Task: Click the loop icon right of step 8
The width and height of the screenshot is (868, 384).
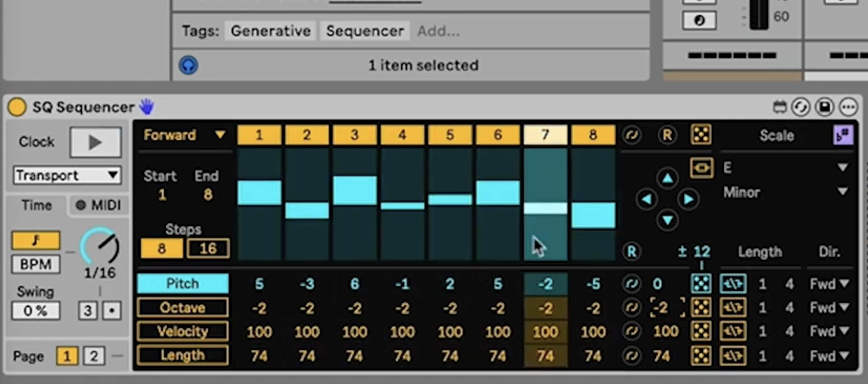Action: tap(632, 135)
